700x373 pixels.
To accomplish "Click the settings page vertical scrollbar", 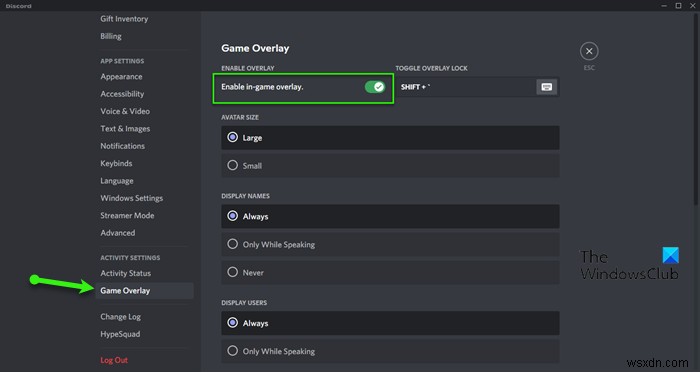I will coord(697,109).
